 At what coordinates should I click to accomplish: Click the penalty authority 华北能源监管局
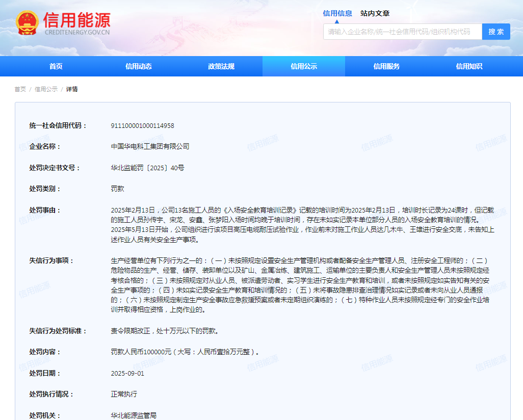pos(134,415)
